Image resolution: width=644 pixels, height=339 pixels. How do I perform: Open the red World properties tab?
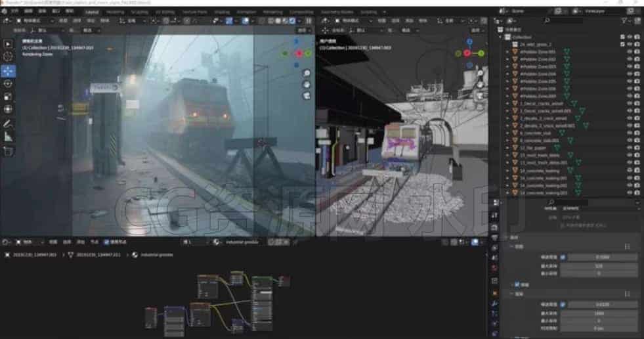[x=494, y=268]
